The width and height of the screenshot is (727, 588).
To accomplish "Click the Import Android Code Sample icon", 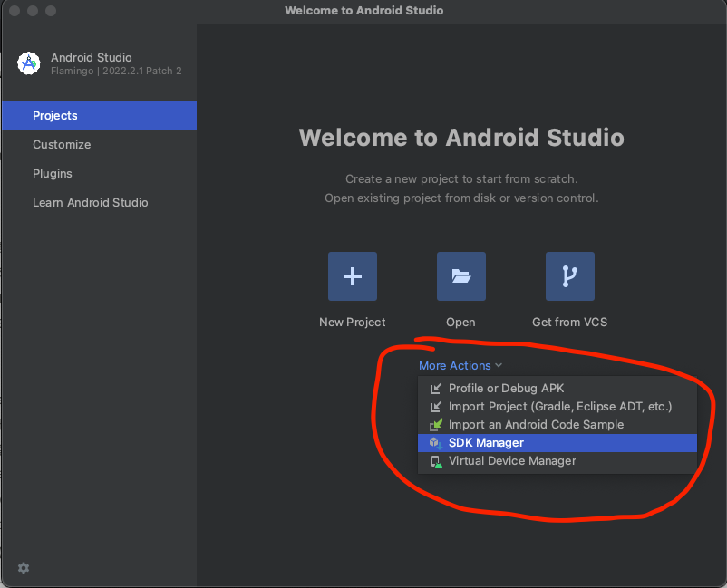I will click(435, 424).
